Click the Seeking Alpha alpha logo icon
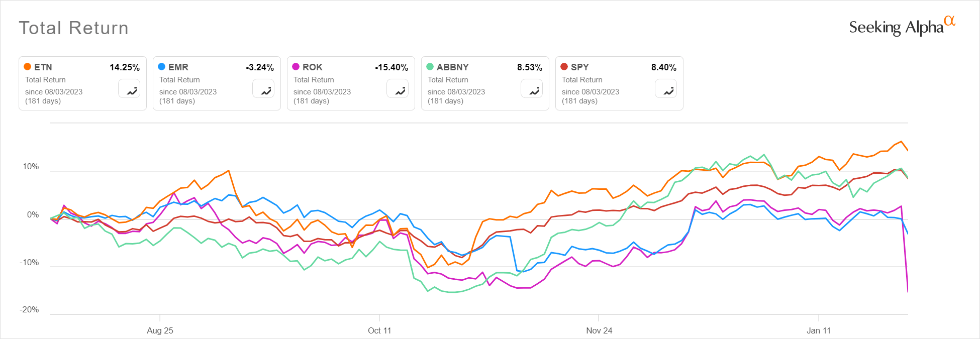Viewport: 980px width, 339px height. (949, 21)
